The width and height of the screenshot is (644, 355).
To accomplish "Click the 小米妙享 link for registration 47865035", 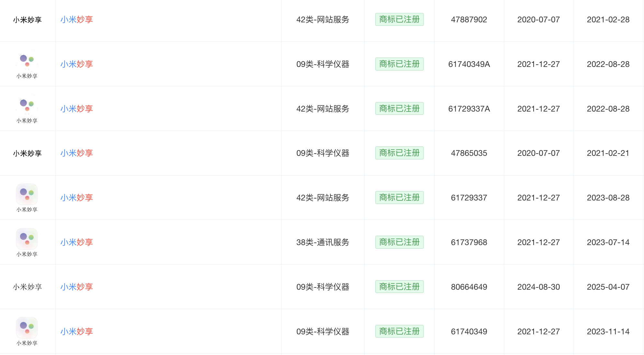I will [77, 153].
